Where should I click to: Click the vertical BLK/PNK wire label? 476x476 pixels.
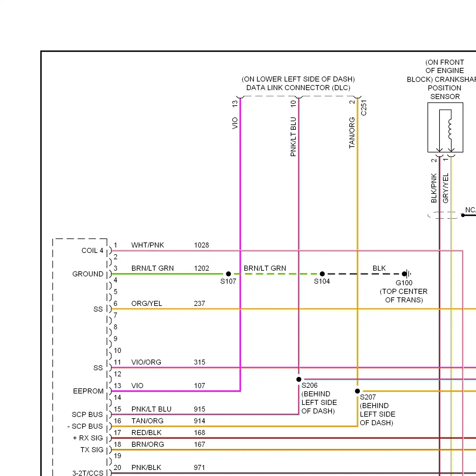click(434, 188)
